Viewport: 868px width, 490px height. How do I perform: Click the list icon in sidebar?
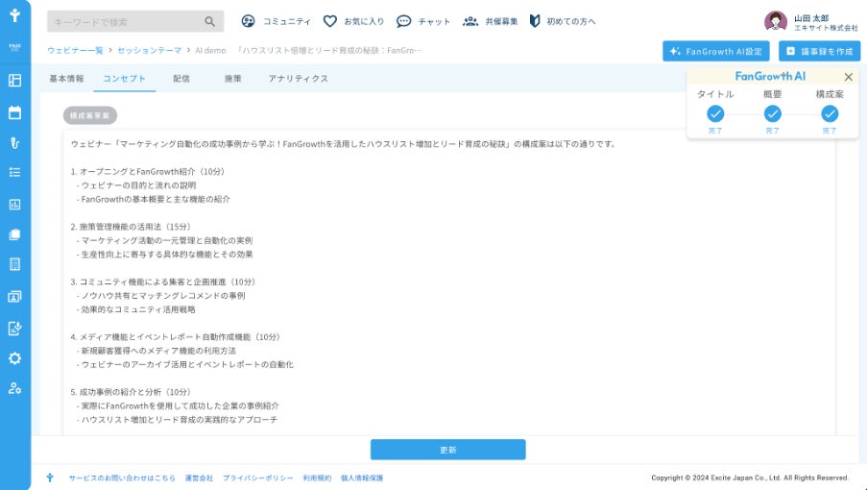(x=15, y=172)
